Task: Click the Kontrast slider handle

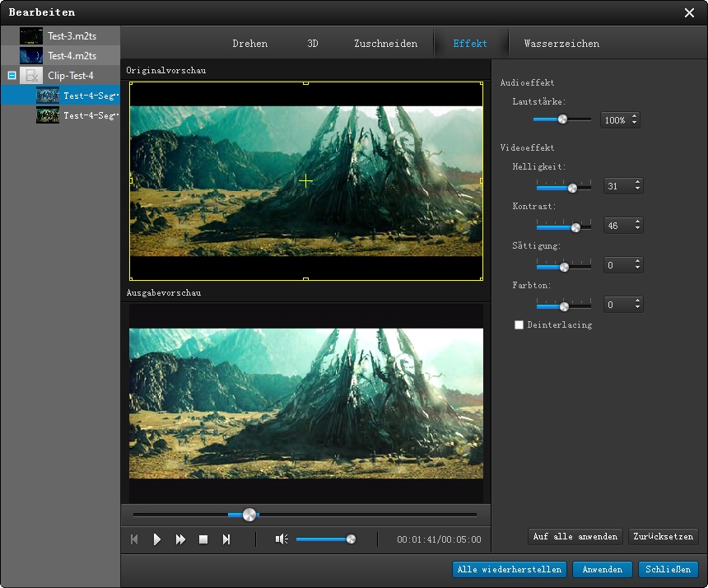Action: click(x=575, y=227)
